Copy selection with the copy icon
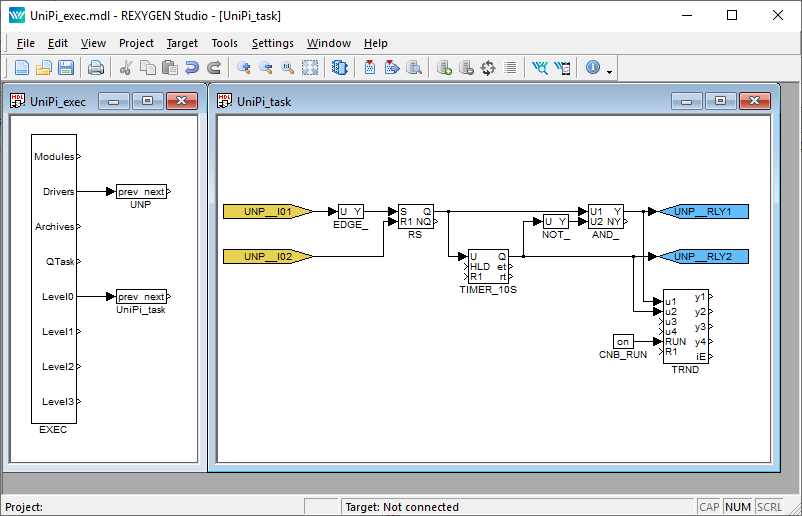 (148, 68)
